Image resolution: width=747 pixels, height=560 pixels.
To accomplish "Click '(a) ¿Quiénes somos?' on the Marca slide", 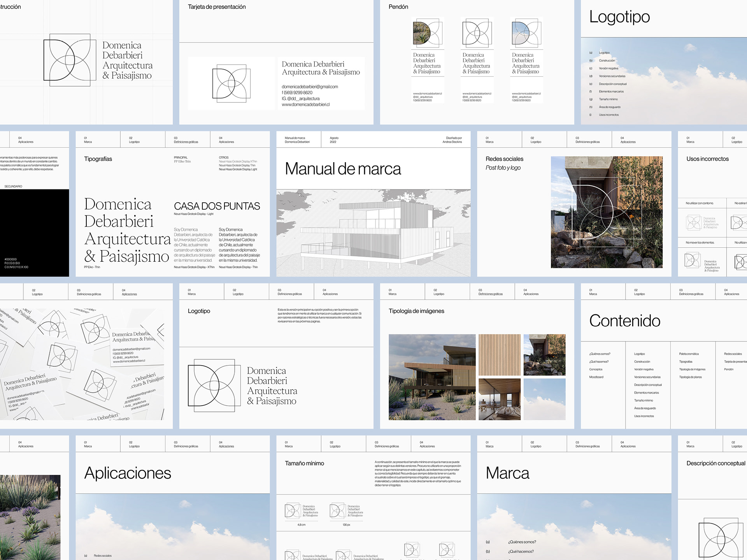I will (511, 542).
